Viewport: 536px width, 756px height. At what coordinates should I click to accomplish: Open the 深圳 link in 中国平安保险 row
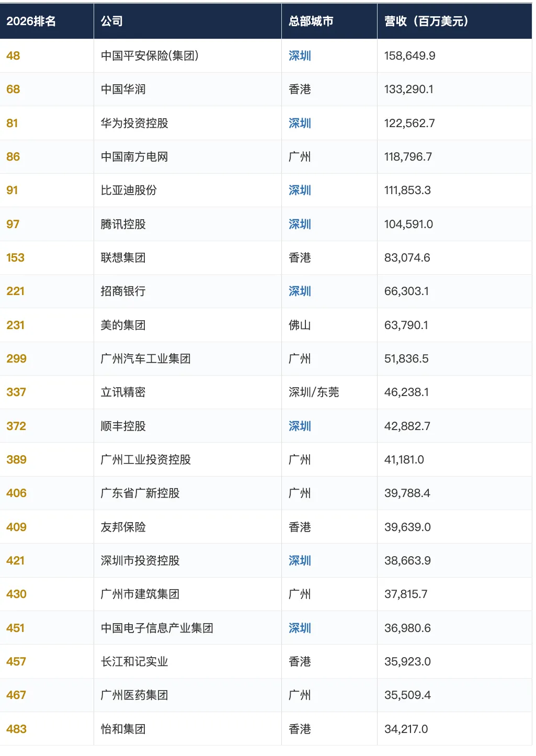[x=300, y=56]
